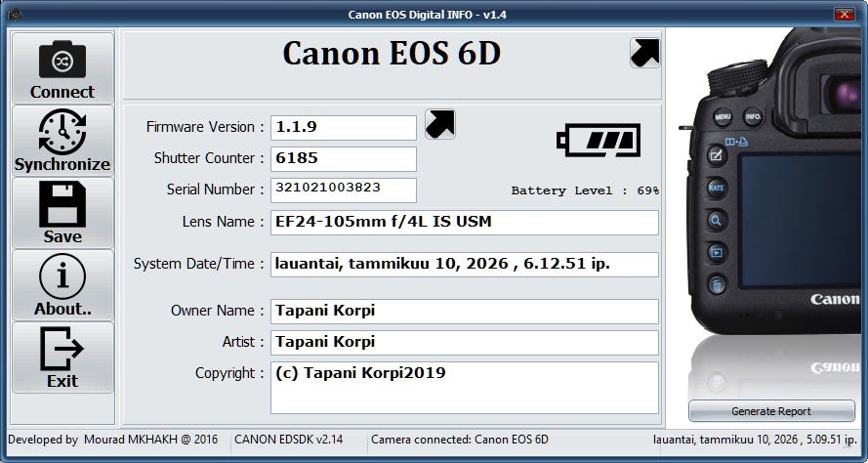Select the Firmware Version field 1.1.9
This screenshot has width=868, height=463.
[344, 127]
